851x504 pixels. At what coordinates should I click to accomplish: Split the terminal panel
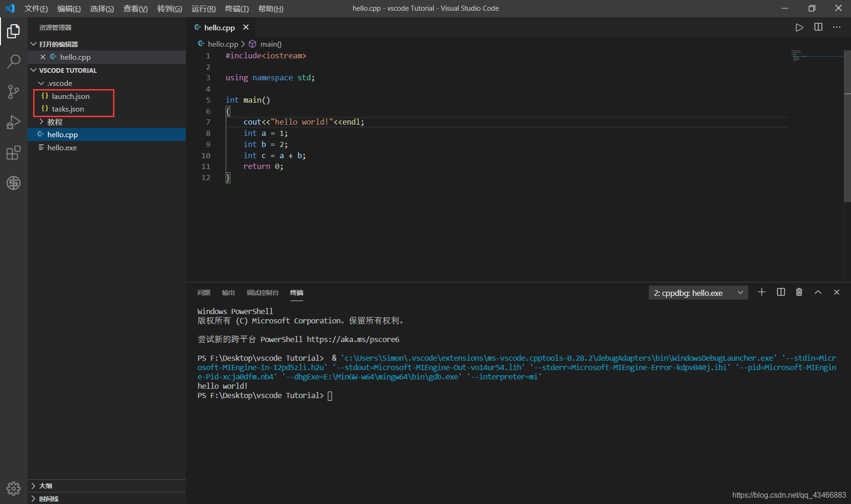coord(780,292)
